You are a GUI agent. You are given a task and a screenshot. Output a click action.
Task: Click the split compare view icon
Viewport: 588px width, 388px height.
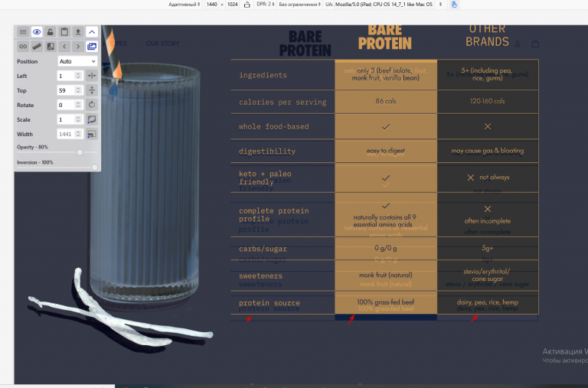coord(51,47)
